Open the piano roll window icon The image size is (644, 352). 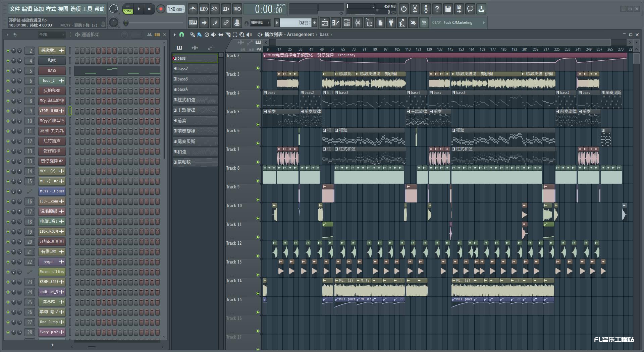pyautogui.click(x=336, y=23)
